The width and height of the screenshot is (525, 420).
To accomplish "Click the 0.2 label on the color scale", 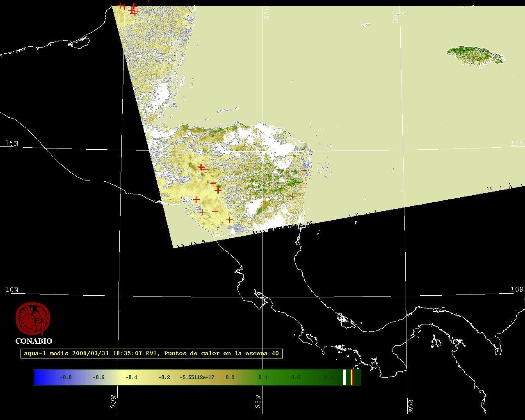I will click(x=230, y=377).
